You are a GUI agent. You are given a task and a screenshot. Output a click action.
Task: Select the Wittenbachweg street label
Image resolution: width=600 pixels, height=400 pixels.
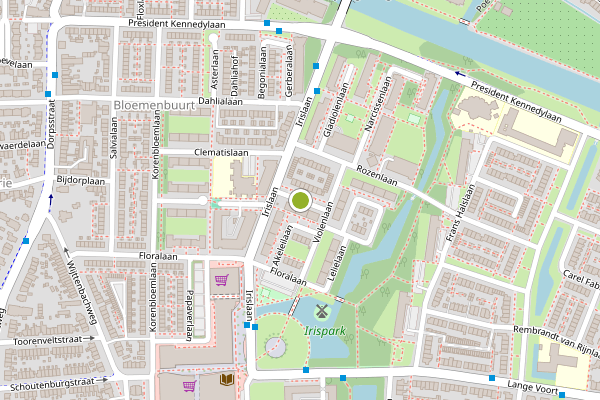coord(81,293)
